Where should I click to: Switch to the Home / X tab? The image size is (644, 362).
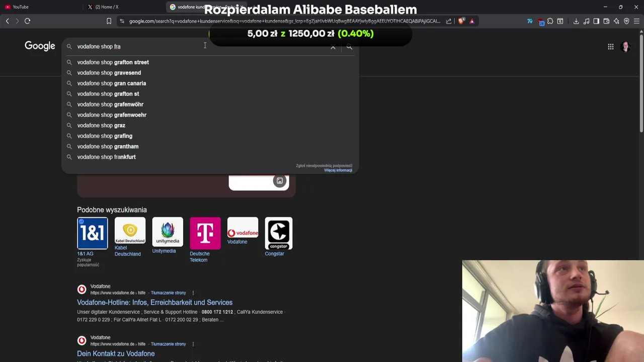(x=123, y=7)
